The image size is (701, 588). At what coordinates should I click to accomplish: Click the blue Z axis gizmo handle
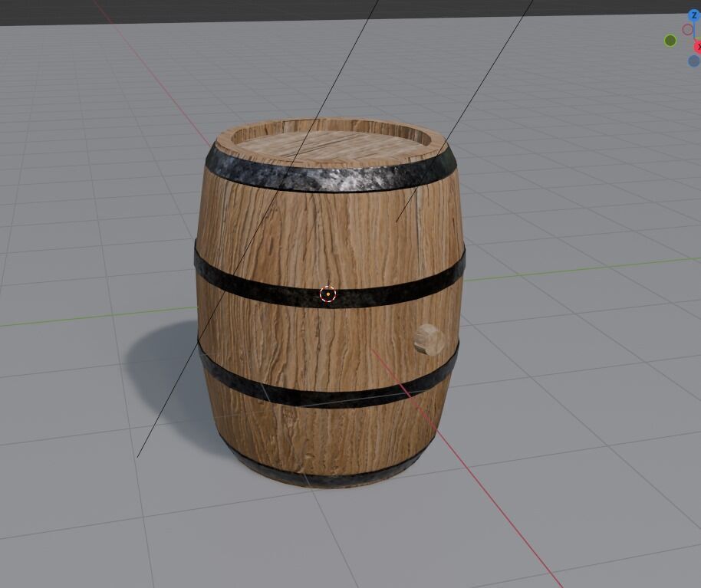pyautogui.click(x=694, y=15)
